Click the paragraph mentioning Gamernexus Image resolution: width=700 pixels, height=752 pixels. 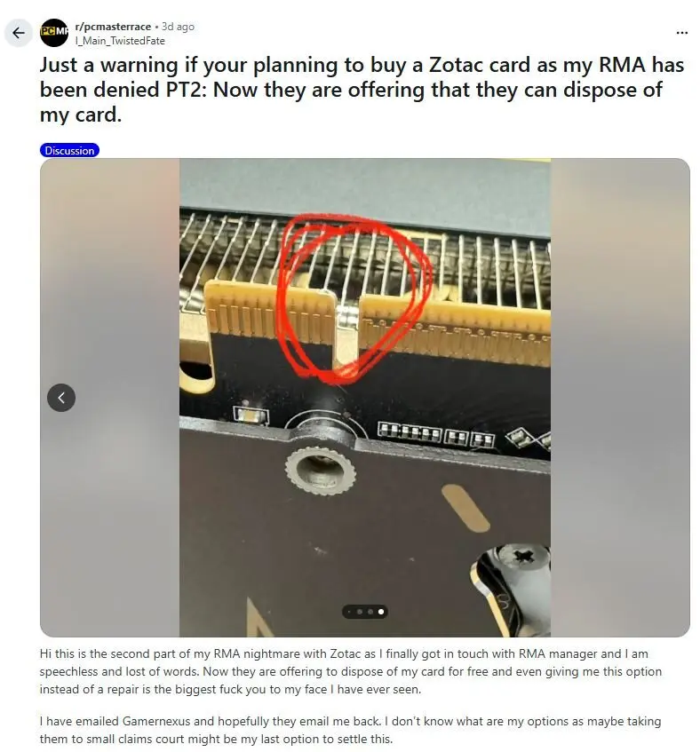coord(350,730)
